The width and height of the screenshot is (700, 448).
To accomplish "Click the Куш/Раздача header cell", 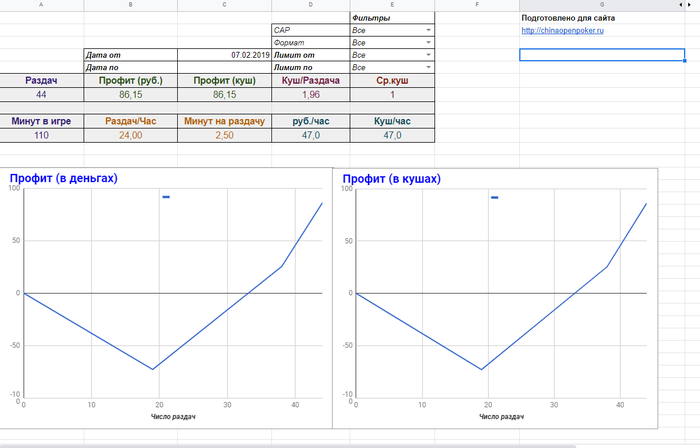I will [x=311, y=81].
